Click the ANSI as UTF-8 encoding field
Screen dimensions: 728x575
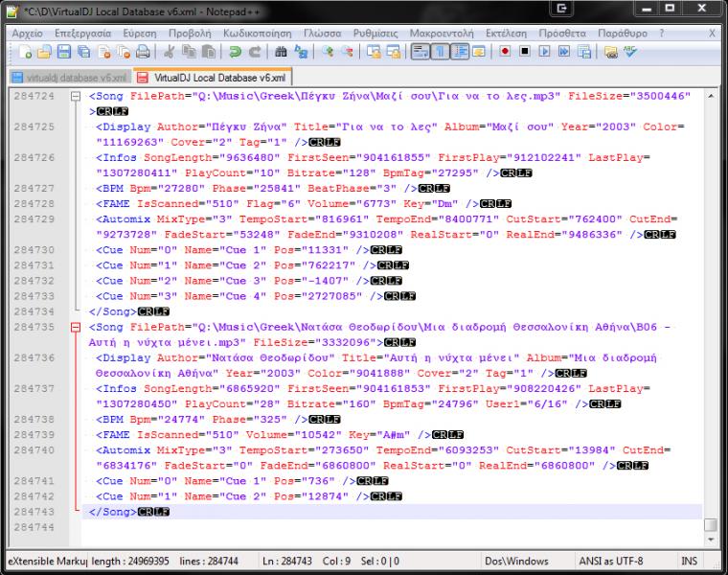click(x=610, y=561)
